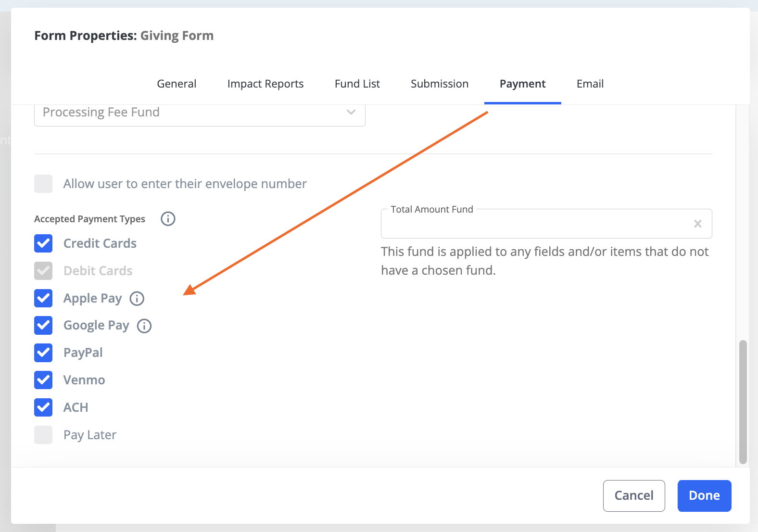The image size is (758, 532).
Task: Check allow envelope number option
Action: (43, 184)
